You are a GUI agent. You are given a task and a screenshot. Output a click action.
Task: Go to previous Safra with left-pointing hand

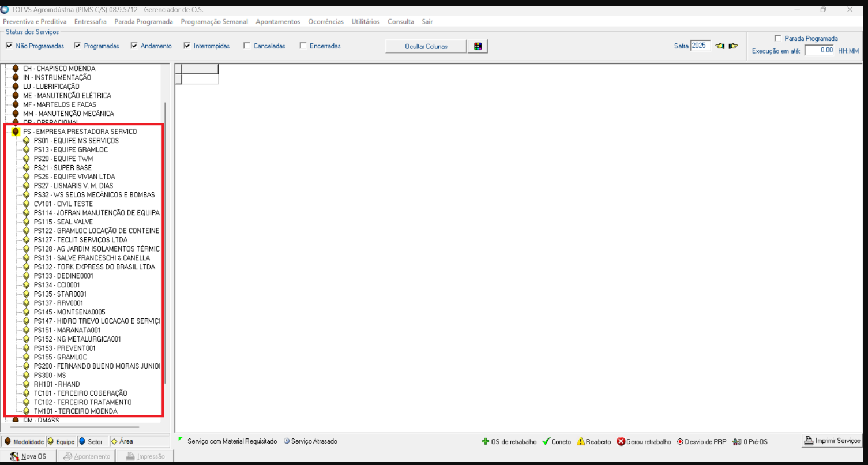coord(720,46)
